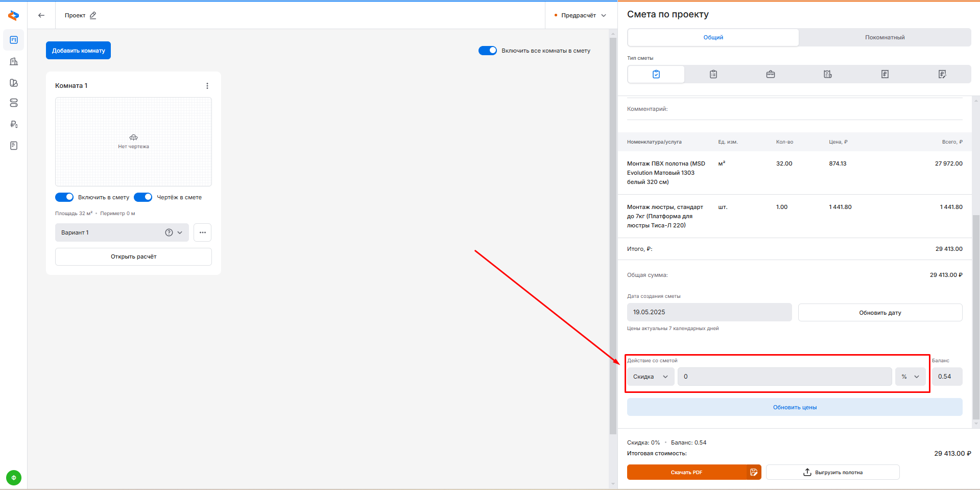
Task: Open the buildings section in the sidebar
Action: point(14,61)
